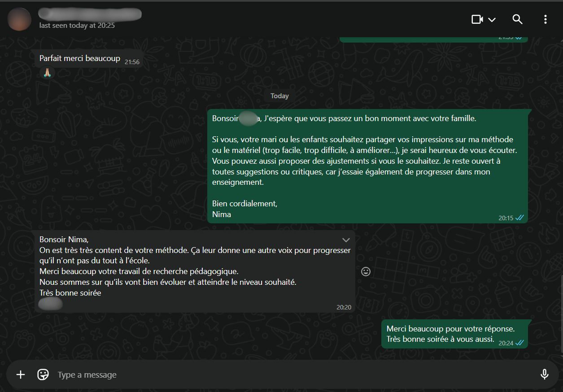Select the "Parfait merci beaucoup" message bubble
The image size is (563, 392).
coord(80,59)
